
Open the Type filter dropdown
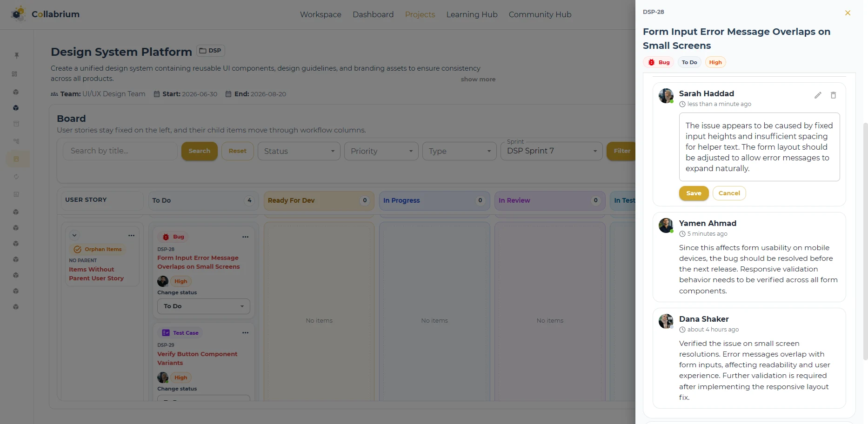[460, 151]
